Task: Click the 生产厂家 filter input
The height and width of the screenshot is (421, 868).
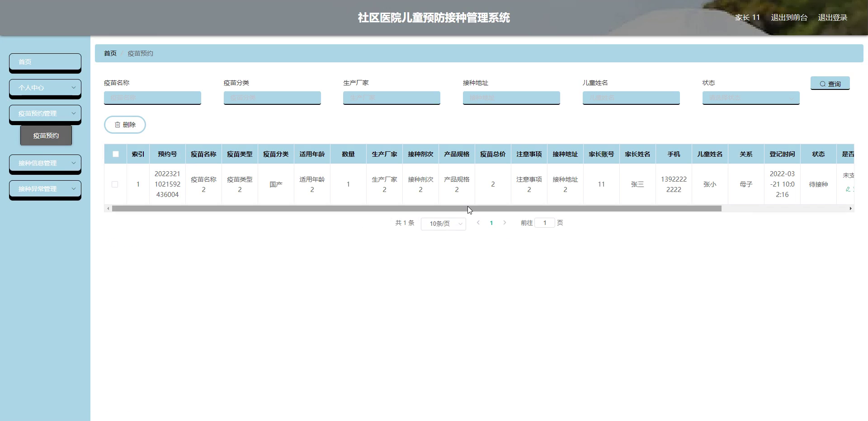Action: click(392, 98)
